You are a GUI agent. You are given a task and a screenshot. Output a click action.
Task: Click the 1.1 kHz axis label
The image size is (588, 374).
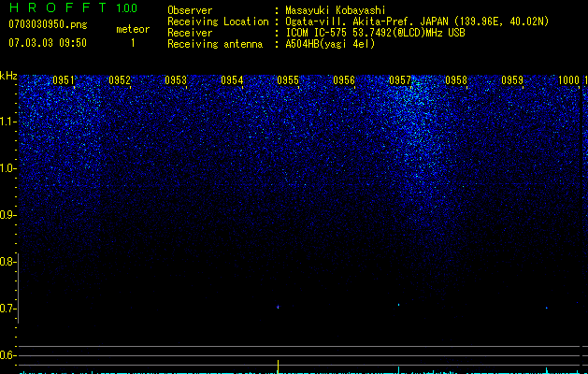click(x=8, y=122)
